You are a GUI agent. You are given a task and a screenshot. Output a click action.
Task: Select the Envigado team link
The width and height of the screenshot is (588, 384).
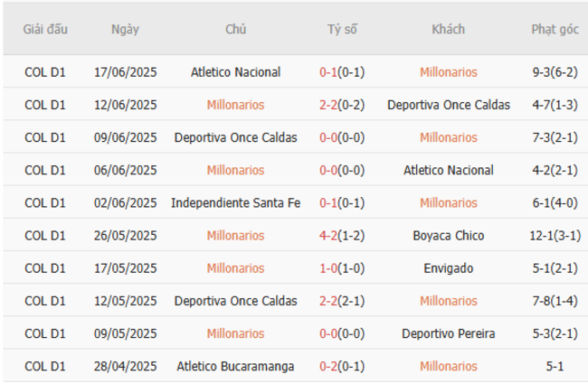pos(448,268)
